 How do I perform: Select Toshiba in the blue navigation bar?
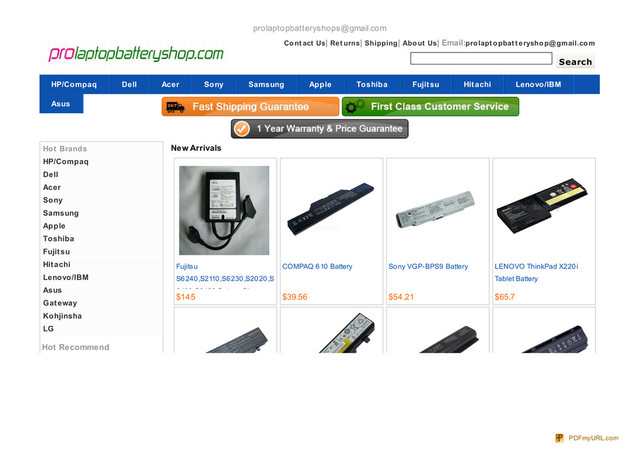point(372,84)
